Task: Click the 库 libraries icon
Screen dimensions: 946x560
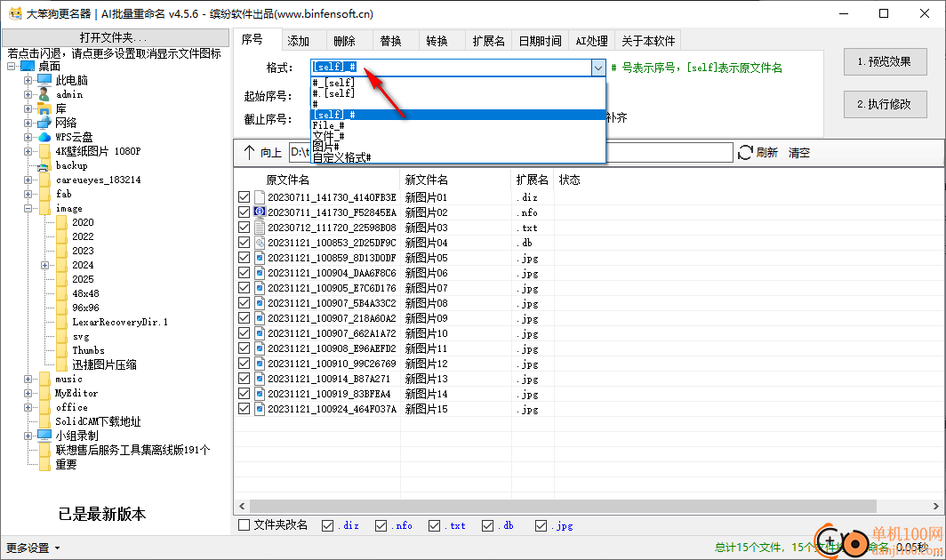Action: pos(44,108)
